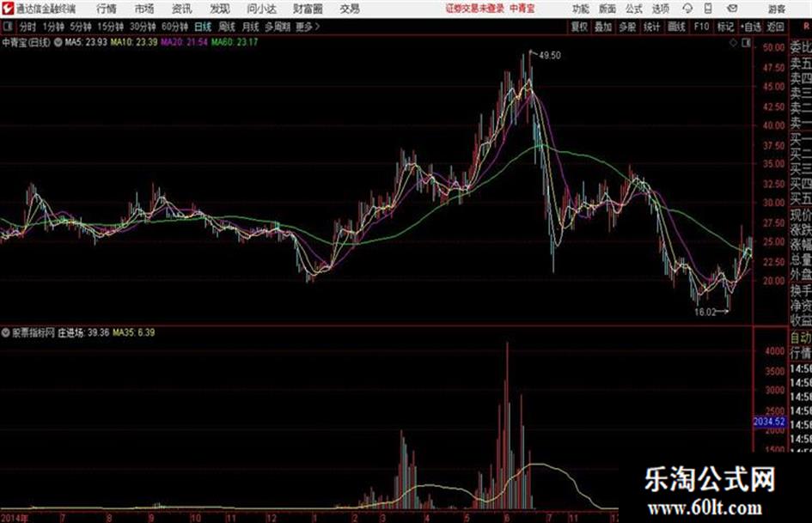
Task: Open the 公式 menu
Action: [x=634, y=9]
